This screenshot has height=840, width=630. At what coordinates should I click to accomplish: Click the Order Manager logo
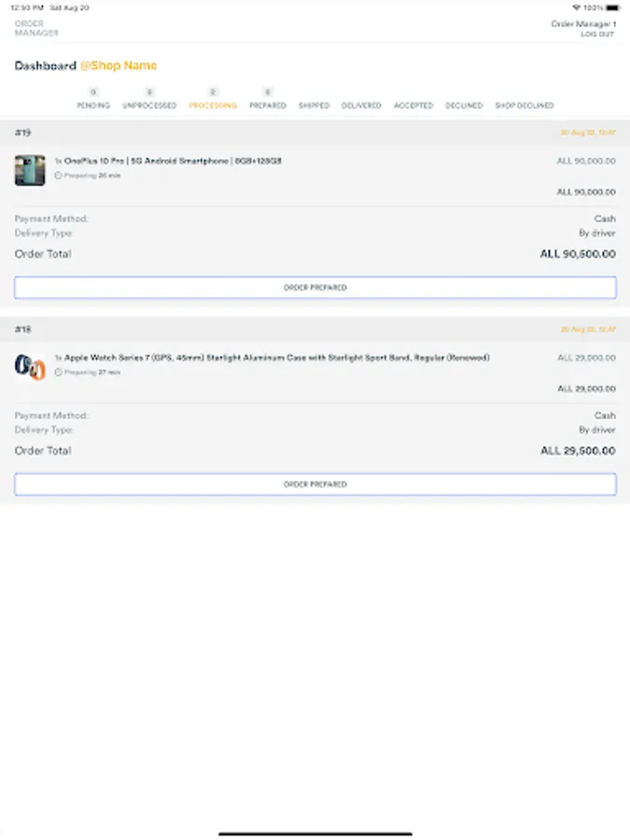click(x=36, y=28)
